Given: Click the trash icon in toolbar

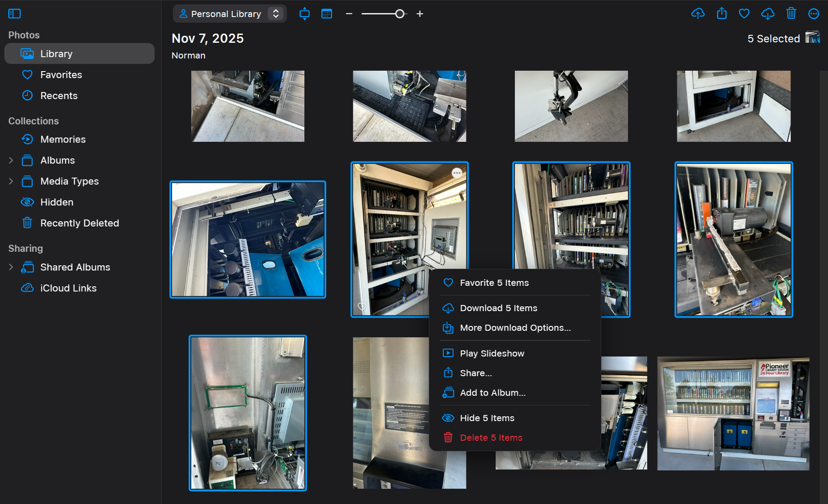Looking at the screenshot, I should [x=791, y=14].
